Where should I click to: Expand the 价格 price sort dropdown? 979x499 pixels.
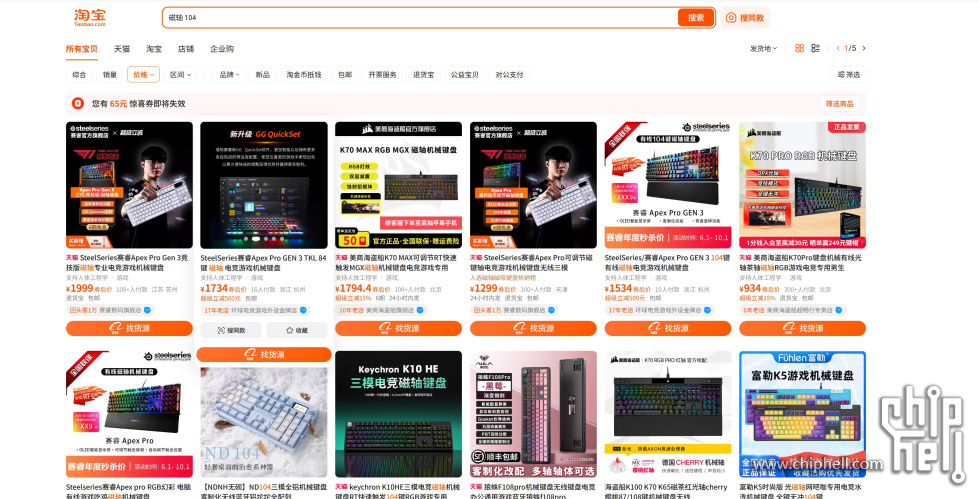pos(143,74)
